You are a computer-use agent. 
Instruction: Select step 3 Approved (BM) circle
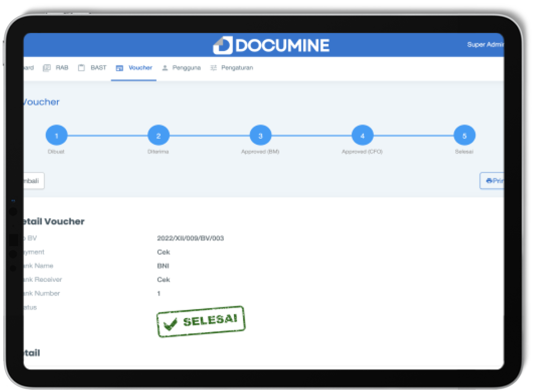pos(260,135)
